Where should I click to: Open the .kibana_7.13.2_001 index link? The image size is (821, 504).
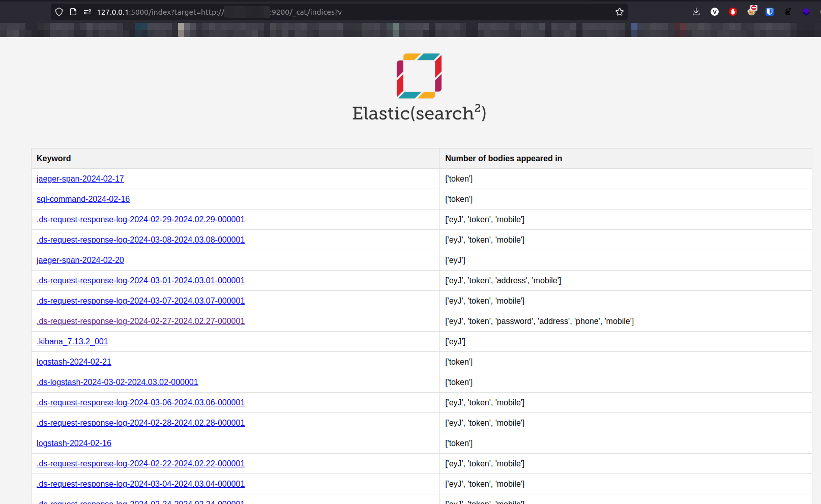(x=72, y=341)
